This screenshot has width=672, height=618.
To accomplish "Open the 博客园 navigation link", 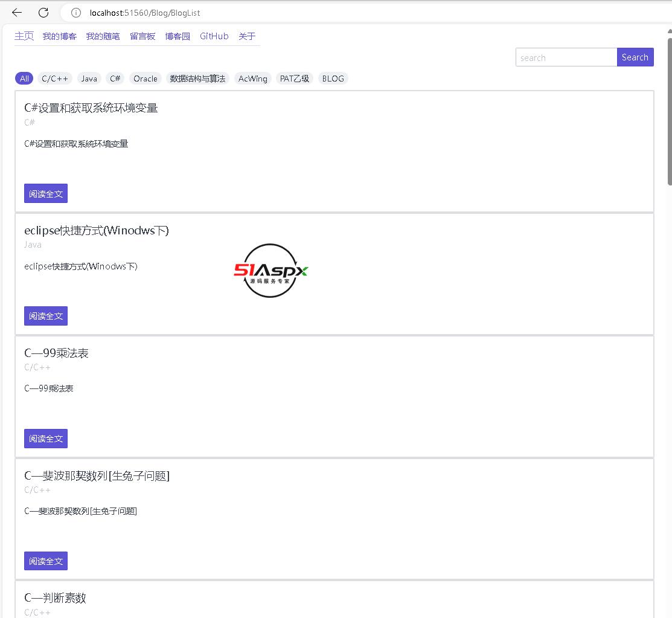I will (178, 36).
